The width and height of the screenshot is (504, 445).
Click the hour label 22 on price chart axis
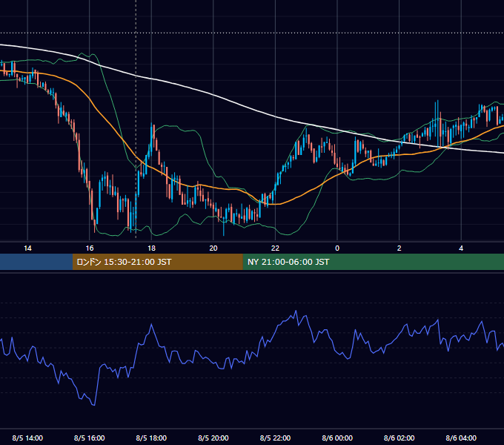coord(275,248)
